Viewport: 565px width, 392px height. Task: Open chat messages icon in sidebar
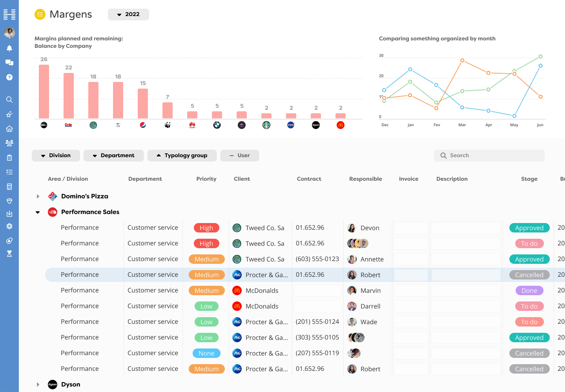[x=9, y=63]
